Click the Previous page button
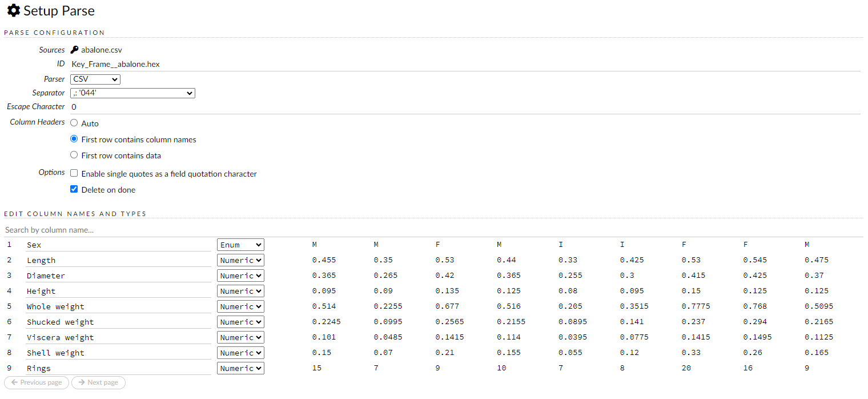This screenshot has width=868, height=399. click(x=36, y=382)
